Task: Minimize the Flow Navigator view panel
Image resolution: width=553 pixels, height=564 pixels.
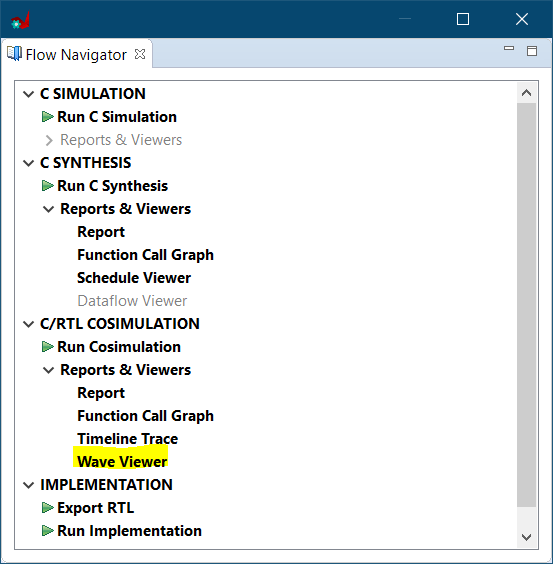Action: (509, 48)
